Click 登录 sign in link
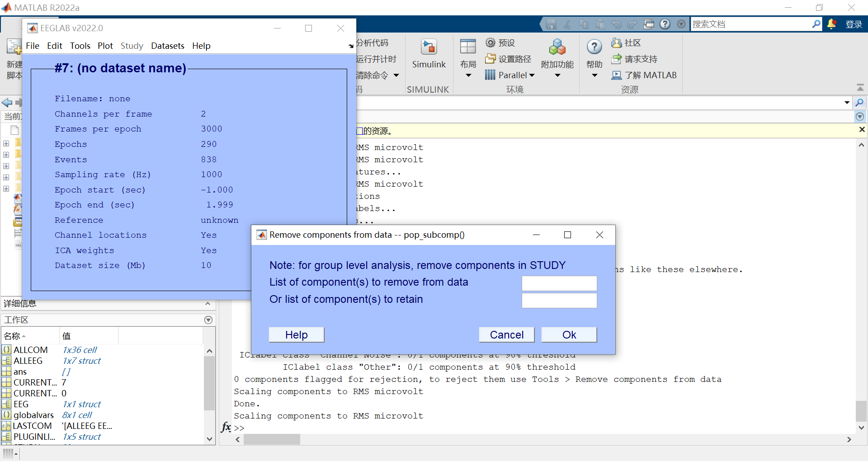868x461 pixels. [854, 24]
